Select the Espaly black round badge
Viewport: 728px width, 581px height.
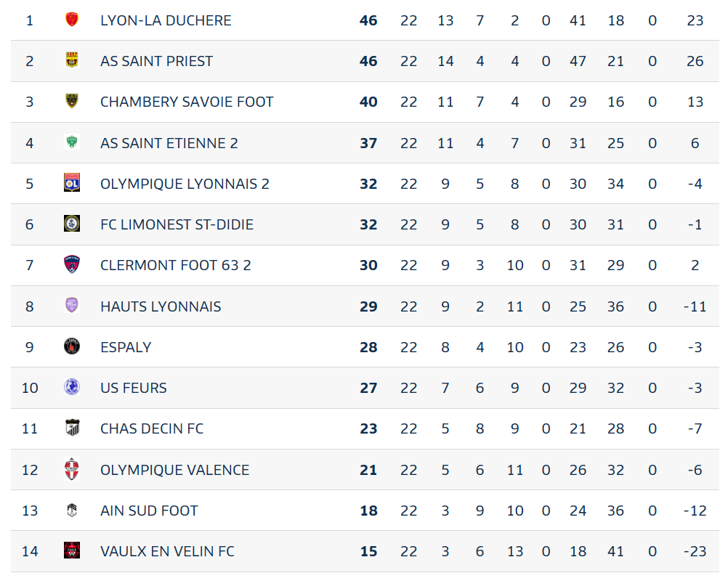point(71,346)
